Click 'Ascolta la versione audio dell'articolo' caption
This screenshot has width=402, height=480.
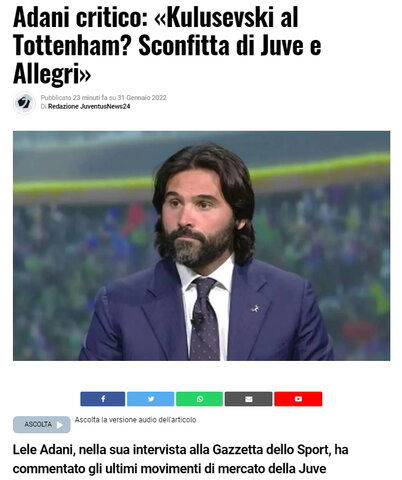click(x=135, y=420)
